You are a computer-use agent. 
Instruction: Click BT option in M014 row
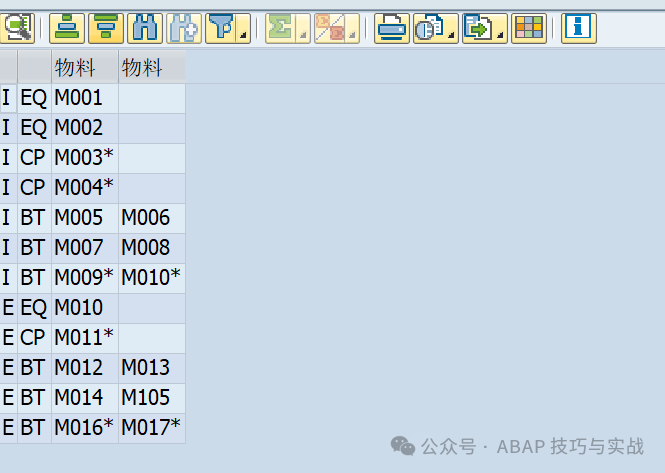34,398
